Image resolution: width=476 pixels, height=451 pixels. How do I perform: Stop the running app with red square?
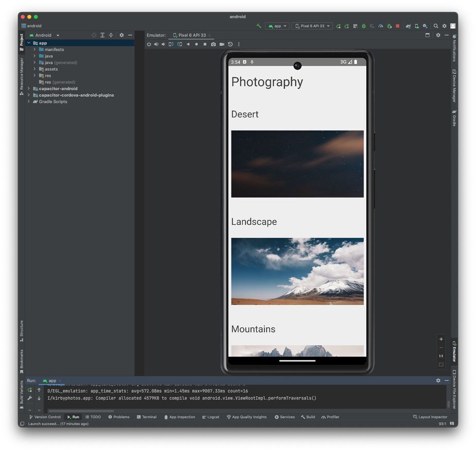[397, 26]
